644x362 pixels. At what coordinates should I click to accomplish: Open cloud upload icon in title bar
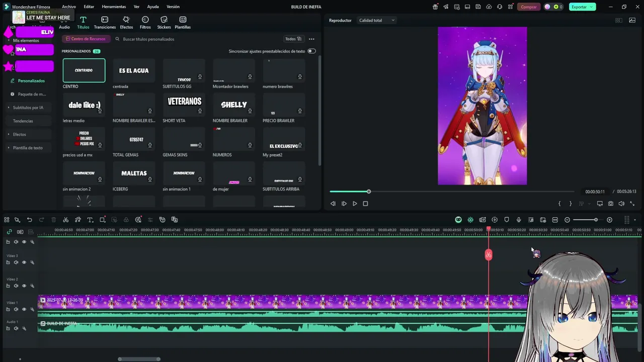click(x=489, y=7)
